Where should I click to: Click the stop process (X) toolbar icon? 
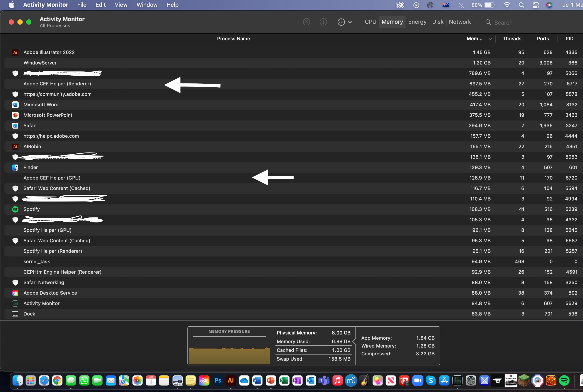pos(306,22)
